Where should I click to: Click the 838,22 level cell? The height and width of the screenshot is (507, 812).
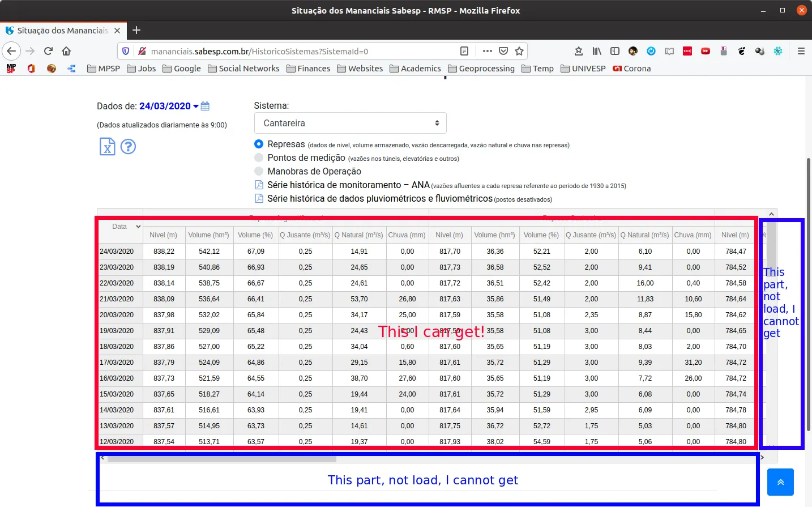click(x=164, y=251)
